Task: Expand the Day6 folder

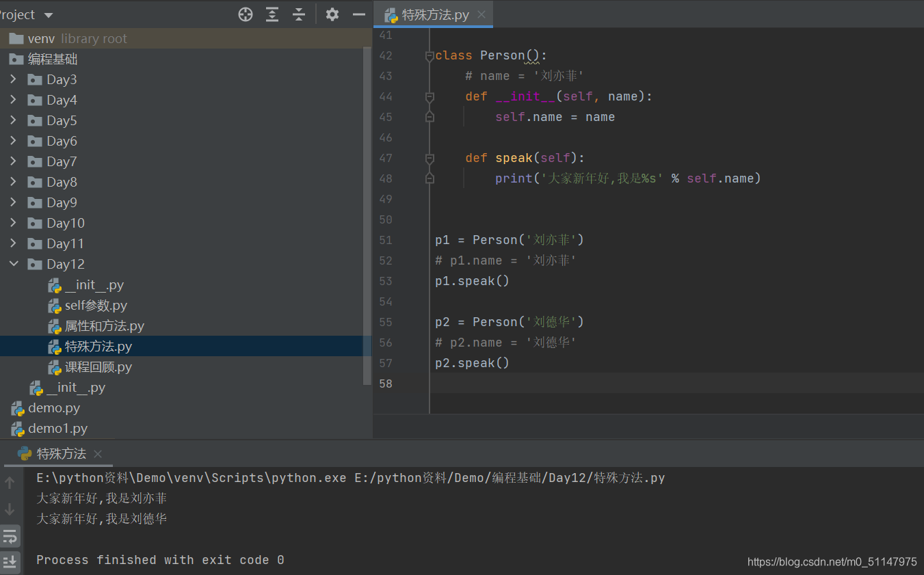Action: [13, 141]
